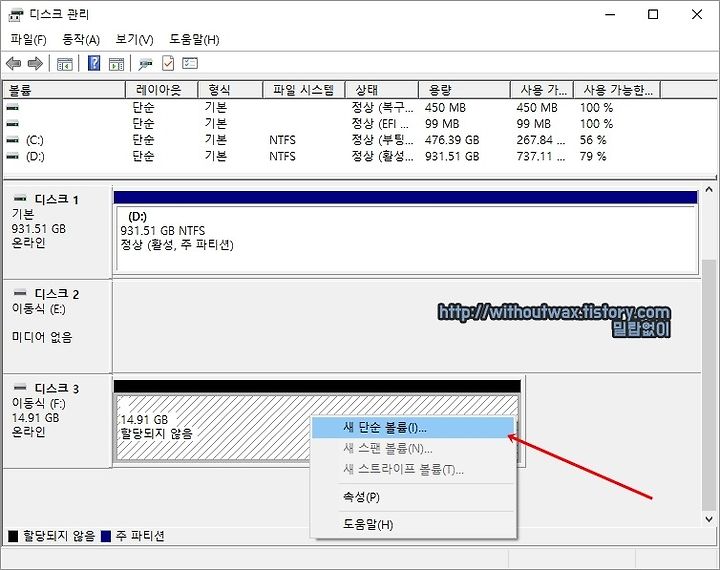Show or hide the console tree icon

coord(65,64)
